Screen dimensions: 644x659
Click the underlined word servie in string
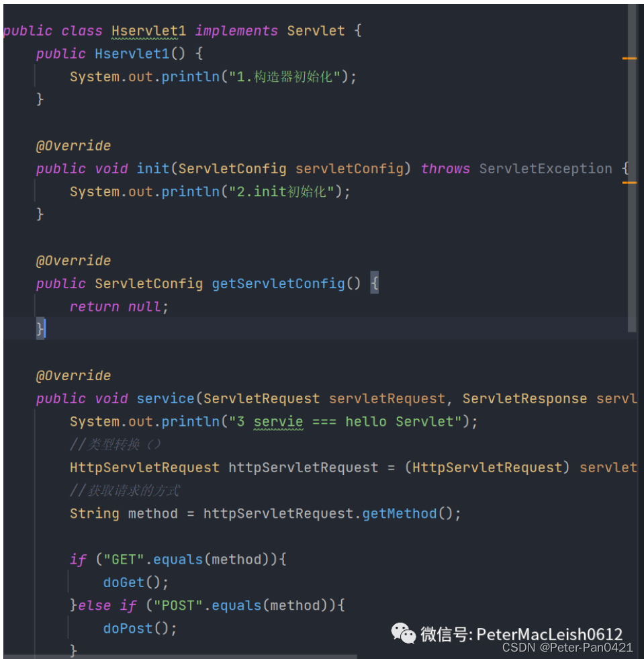coord(278,422)
